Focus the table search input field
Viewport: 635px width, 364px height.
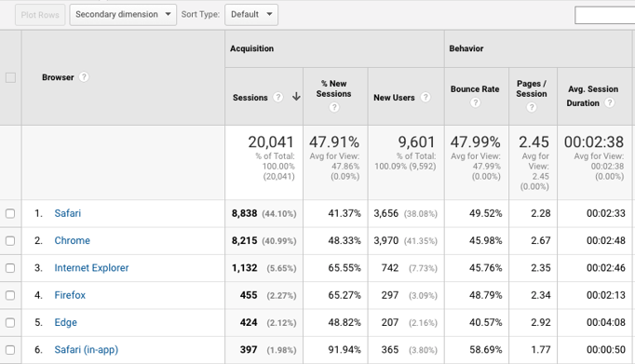[604, 16]
